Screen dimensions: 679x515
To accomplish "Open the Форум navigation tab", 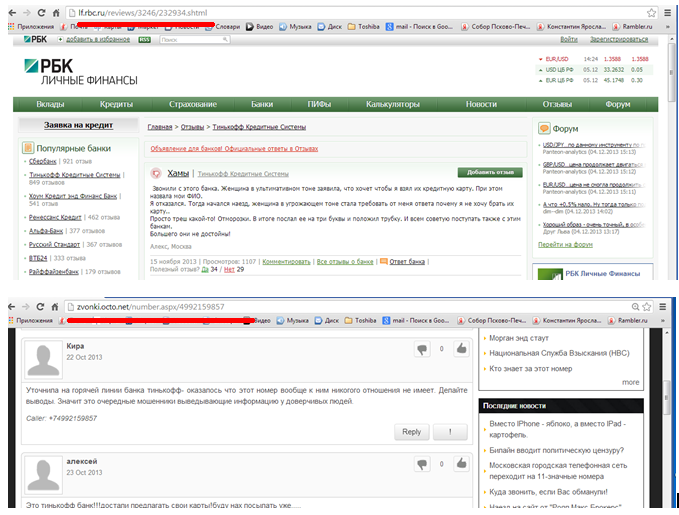I will click(x=618, y=104).
